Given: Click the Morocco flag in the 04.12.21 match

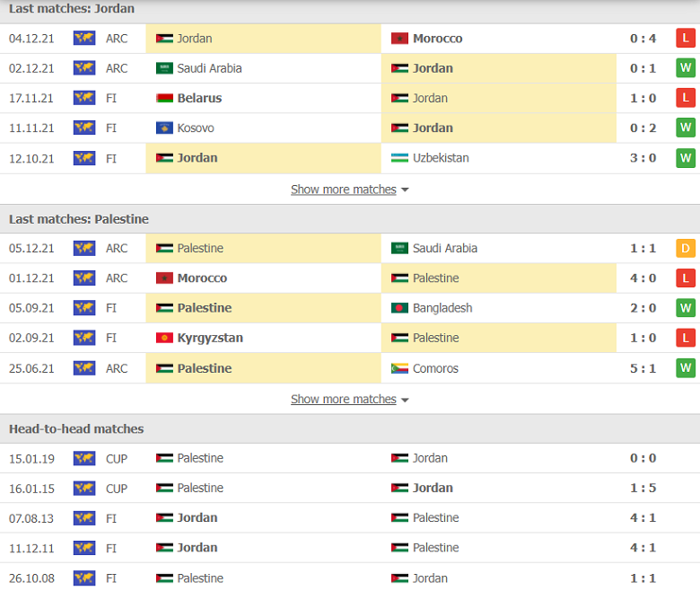Looking at the screenshot, I should pyautogui.click(x=399, y=39).
